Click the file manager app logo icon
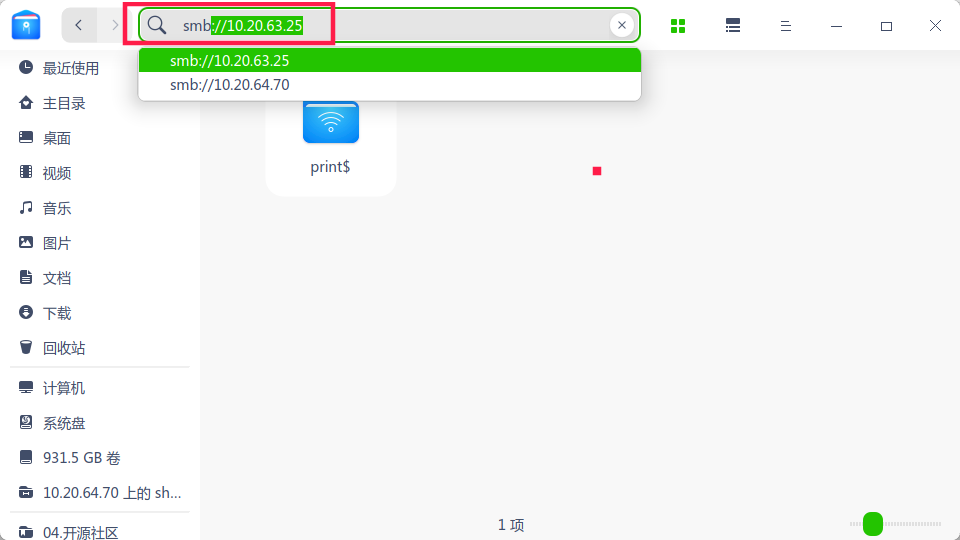 coord(26,25)
